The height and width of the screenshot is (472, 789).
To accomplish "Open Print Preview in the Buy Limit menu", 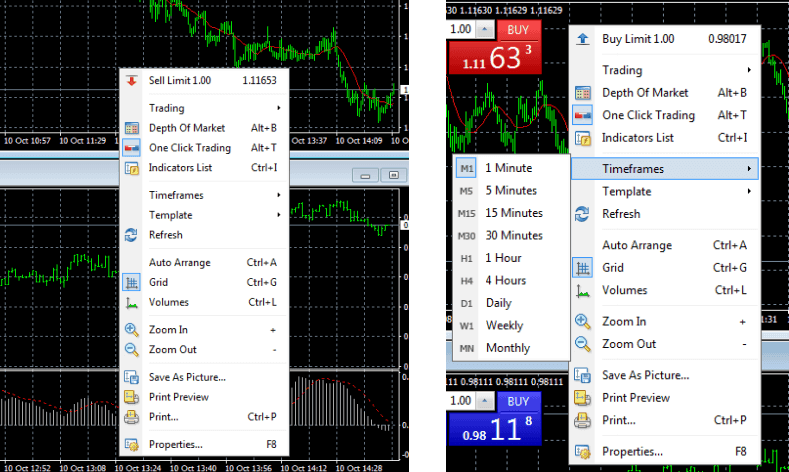I will pos(635,398).
